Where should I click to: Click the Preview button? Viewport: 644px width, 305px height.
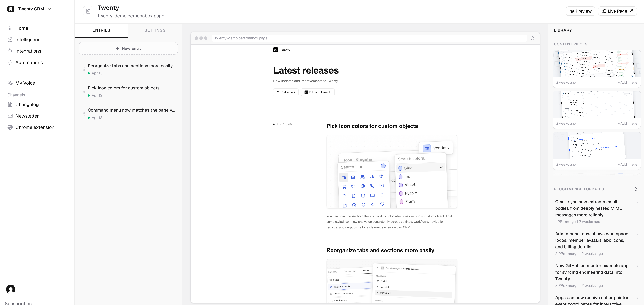pos(580,11)
